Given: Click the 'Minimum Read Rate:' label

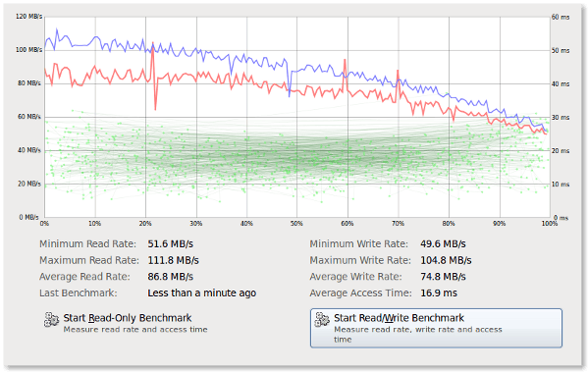Looking at the screenshot, I should coord(87,244).
